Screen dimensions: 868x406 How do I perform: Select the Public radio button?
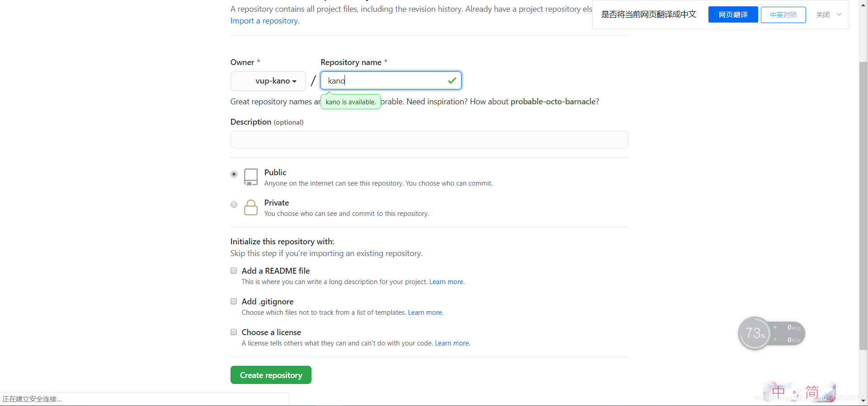(x=234, y=174)
